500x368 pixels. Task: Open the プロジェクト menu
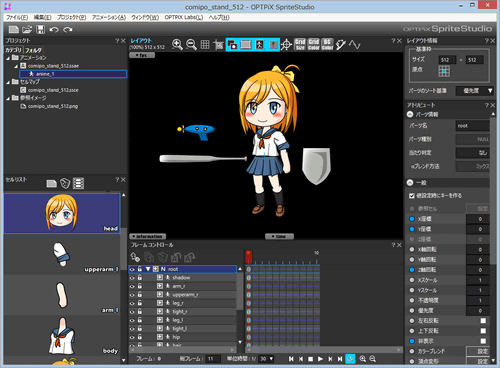point(71,17)
